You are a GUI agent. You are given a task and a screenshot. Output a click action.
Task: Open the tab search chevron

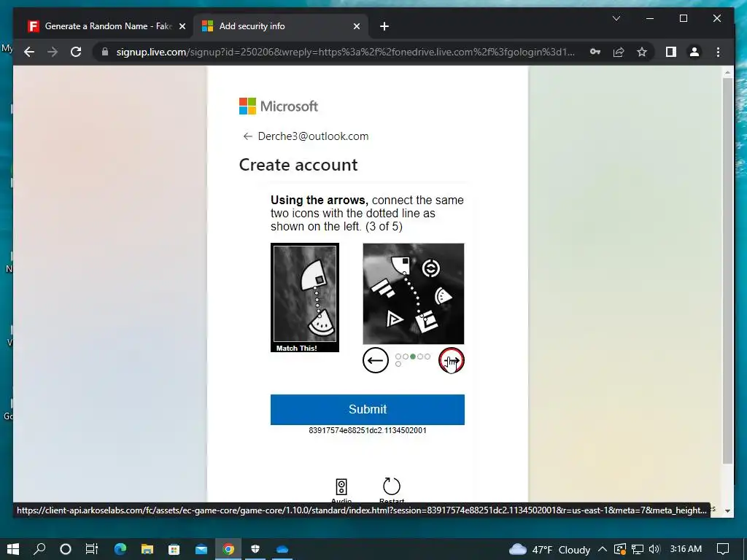point(616,18)
